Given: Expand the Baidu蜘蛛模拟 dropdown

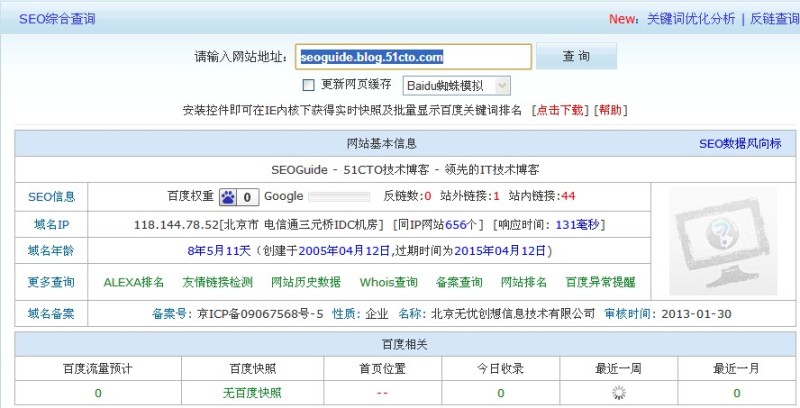Looking at the screenshot, I should [457, 86].
